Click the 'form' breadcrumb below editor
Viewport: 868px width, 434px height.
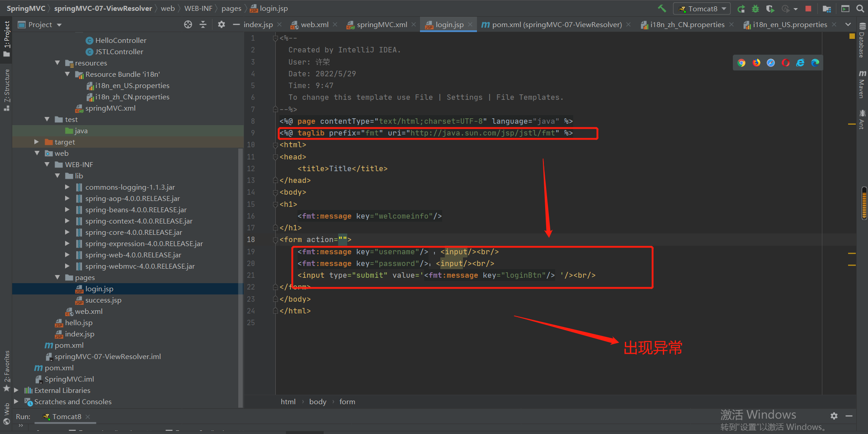[x=347, y=401]
